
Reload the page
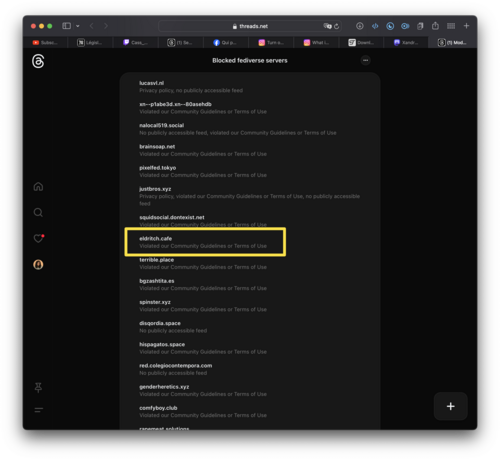pyautogui.click(x=337, y=26)
